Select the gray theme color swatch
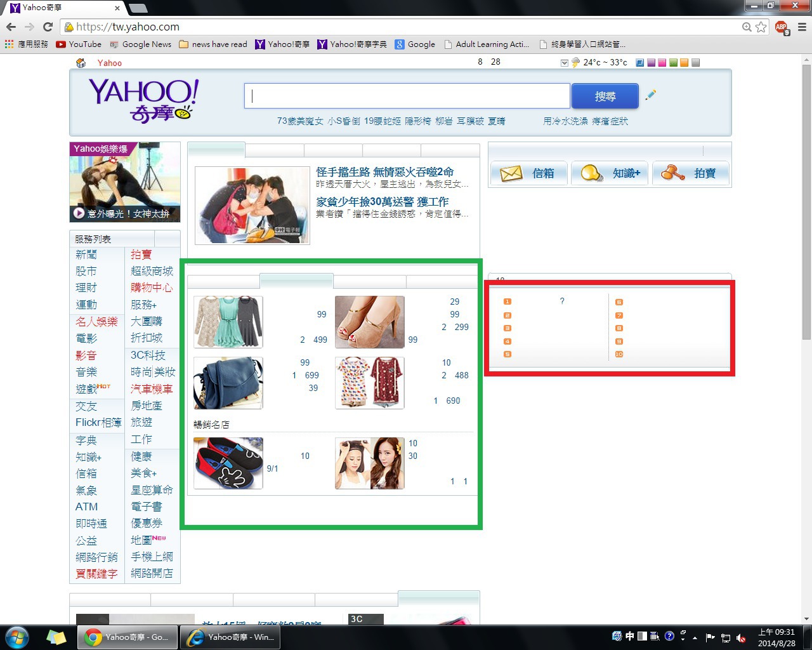The image size is (812, 650). [695, 62]
